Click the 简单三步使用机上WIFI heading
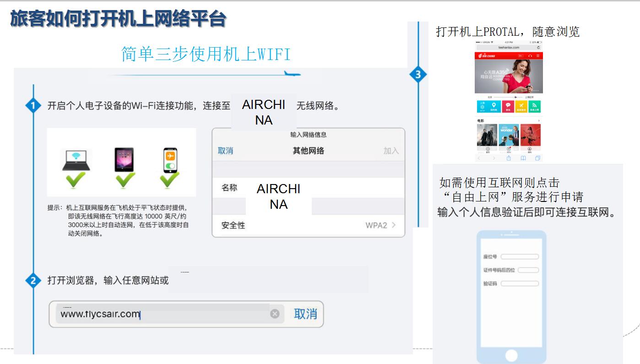640x364 pixels. click(x=206, y=54)
